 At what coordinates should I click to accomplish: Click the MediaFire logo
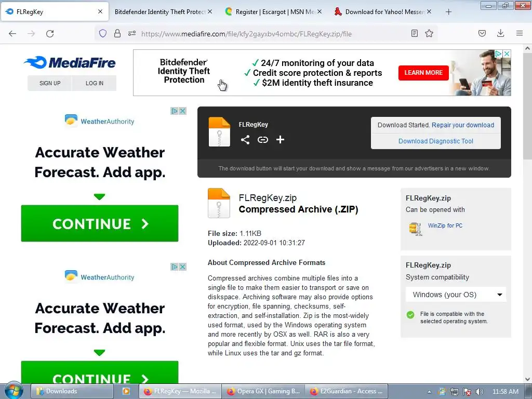[70, 62]
